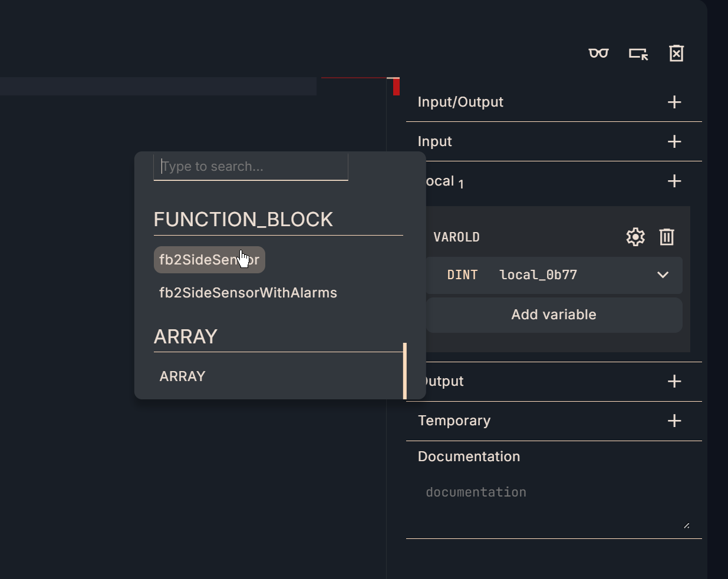Screen dimensions: 728x579
Task: Click the Add variable button
Action: tap(554, 315)
